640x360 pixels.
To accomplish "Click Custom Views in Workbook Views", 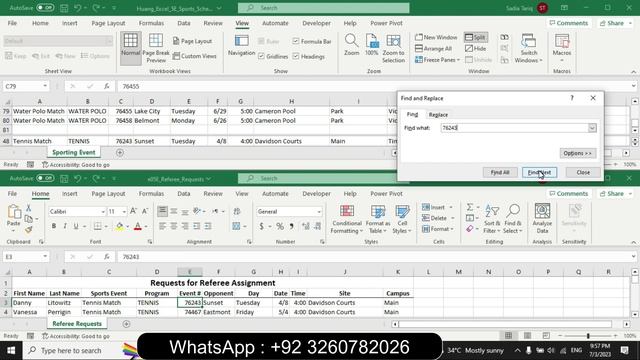I will click(195, 56).
